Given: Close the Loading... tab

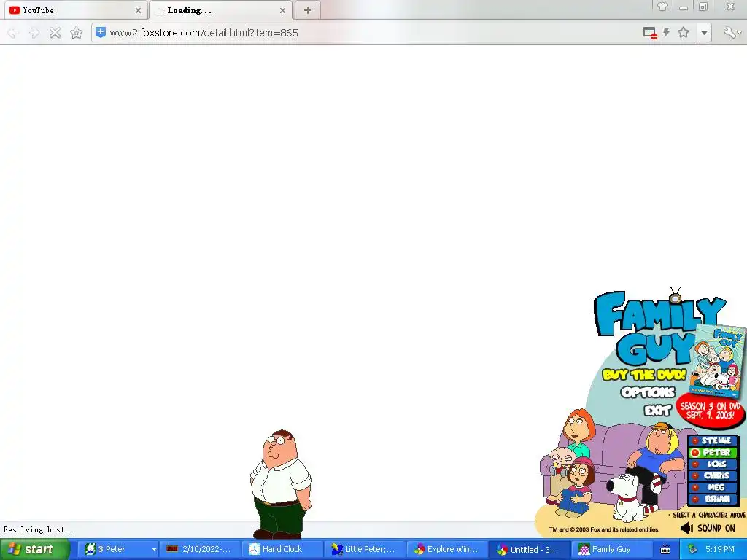Looking at the screenshot, I should (282, 10).
